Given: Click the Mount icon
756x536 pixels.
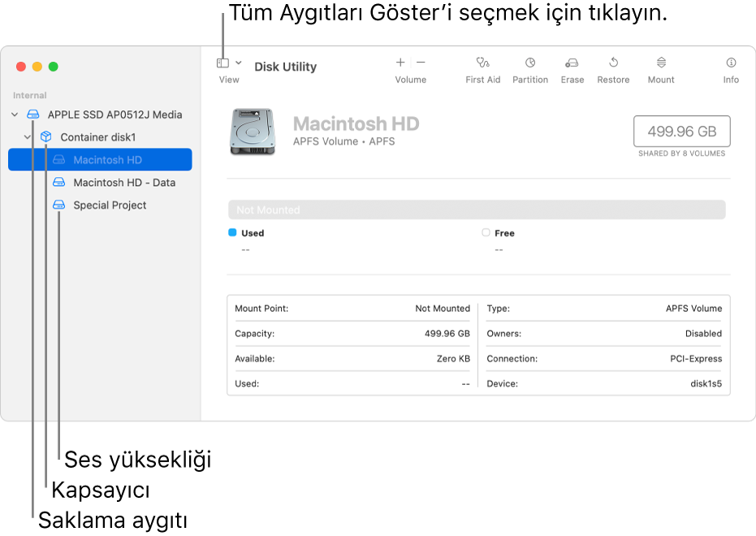Looking at the screenshot, I should tap(661, 63).
